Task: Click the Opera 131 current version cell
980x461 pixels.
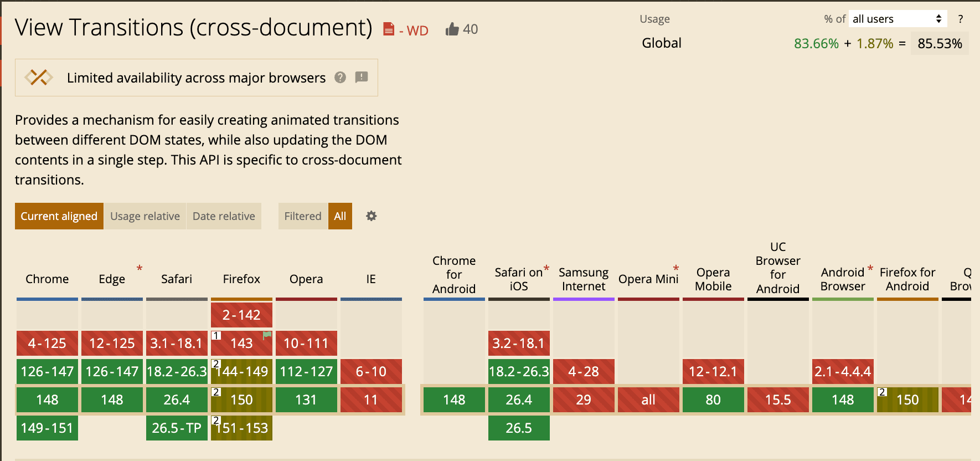Action: (x=306, y=400)
